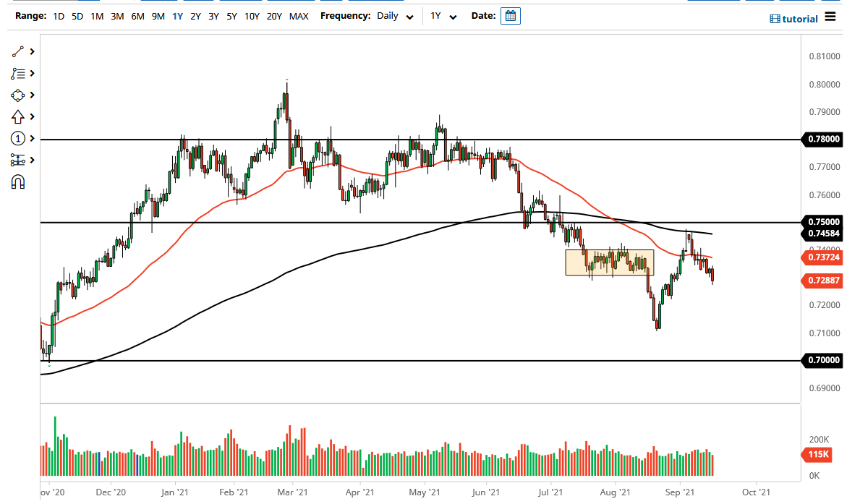Toggle the magnet snap mode
This screenshot has height=504, width=847.
(x=16, y=181)
